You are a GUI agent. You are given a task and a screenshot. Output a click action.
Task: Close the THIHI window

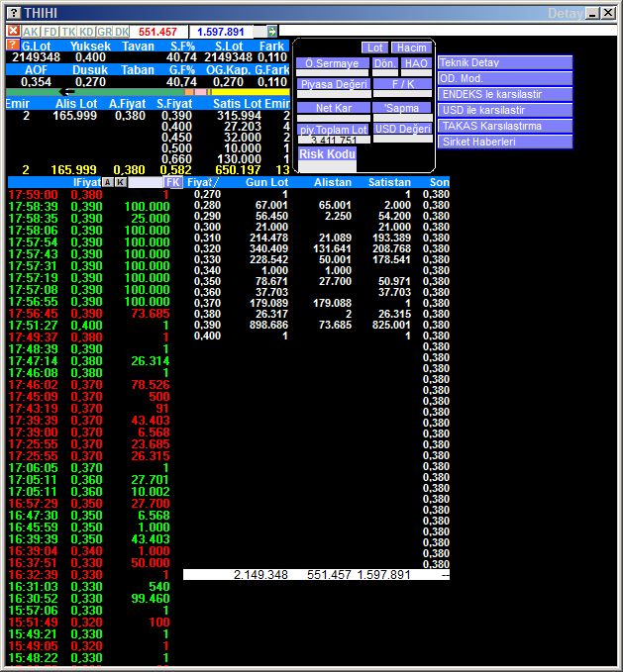[608, 13]
